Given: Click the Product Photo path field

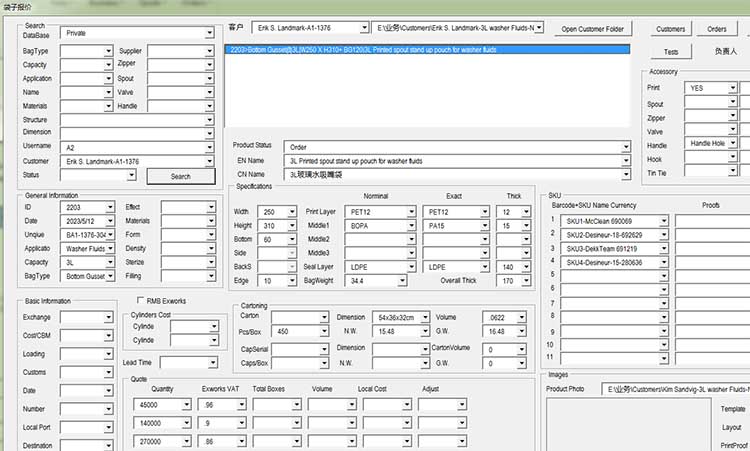Looking at the screenshot, I should [x=675, y=389].
